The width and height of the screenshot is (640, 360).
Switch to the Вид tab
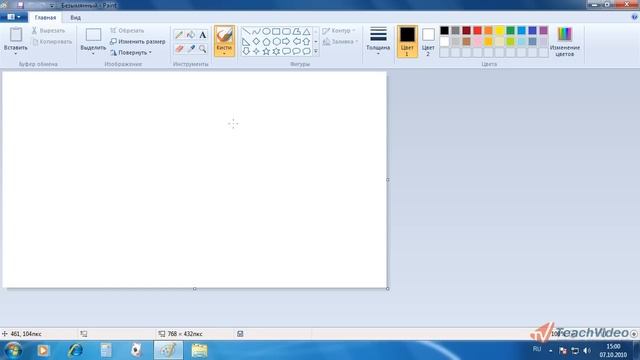pyautogui.click(x=76, y=18)
